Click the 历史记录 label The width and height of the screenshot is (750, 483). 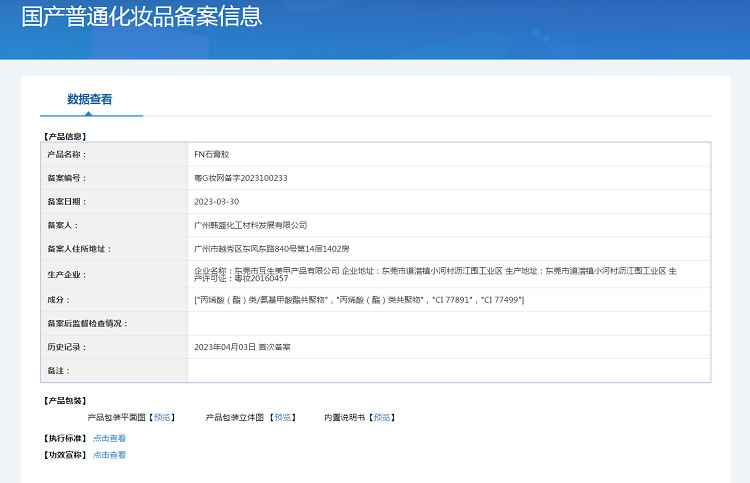click(x=66, y=347)
